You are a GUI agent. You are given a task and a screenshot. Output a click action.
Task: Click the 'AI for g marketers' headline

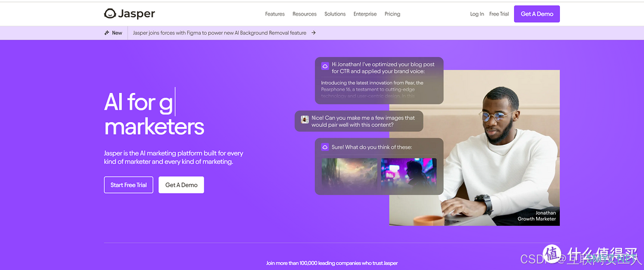154,114
